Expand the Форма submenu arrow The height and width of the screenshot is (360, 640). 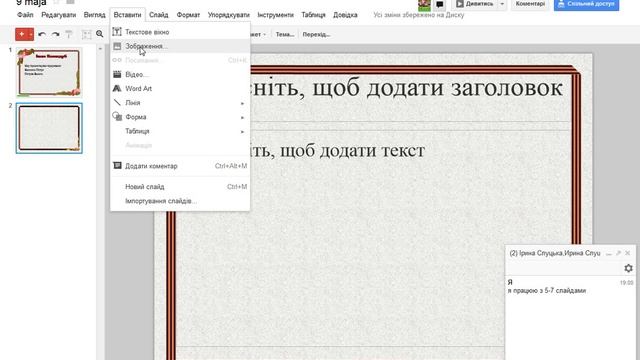(242, 118)
